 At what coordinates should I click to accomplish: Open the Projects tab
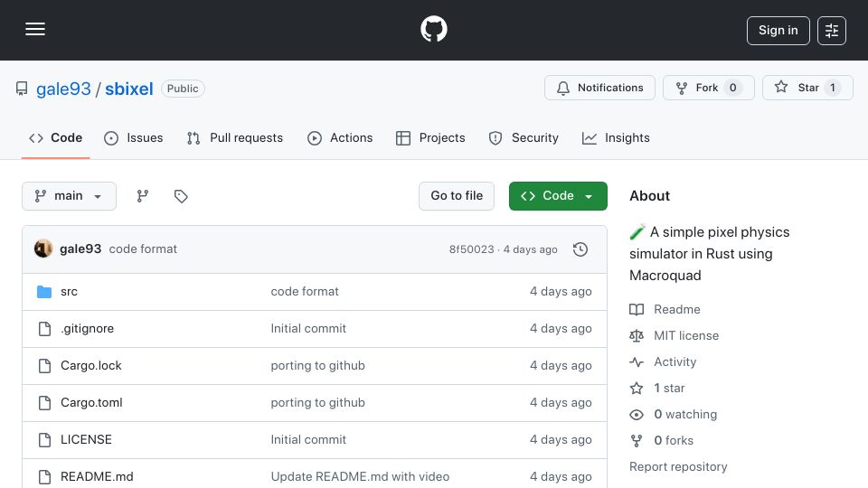[430, 137]
